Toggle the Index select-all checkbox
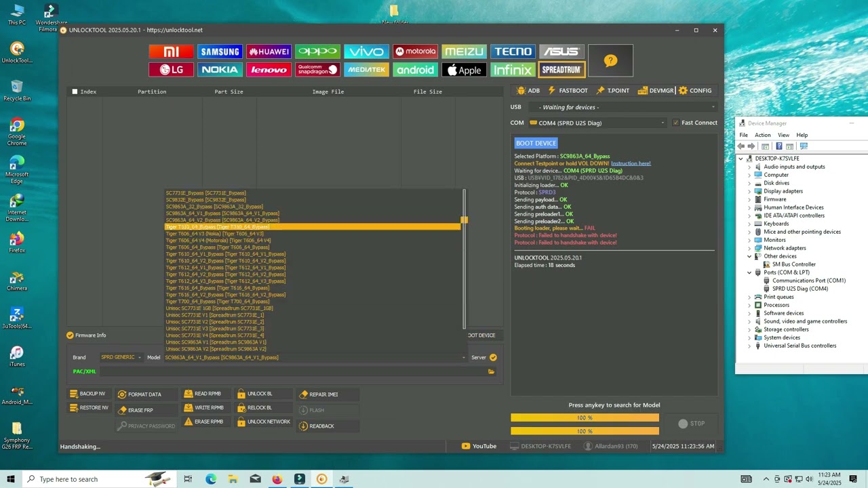868x488 pixels. pyautogui.click(x=75, y=91)
